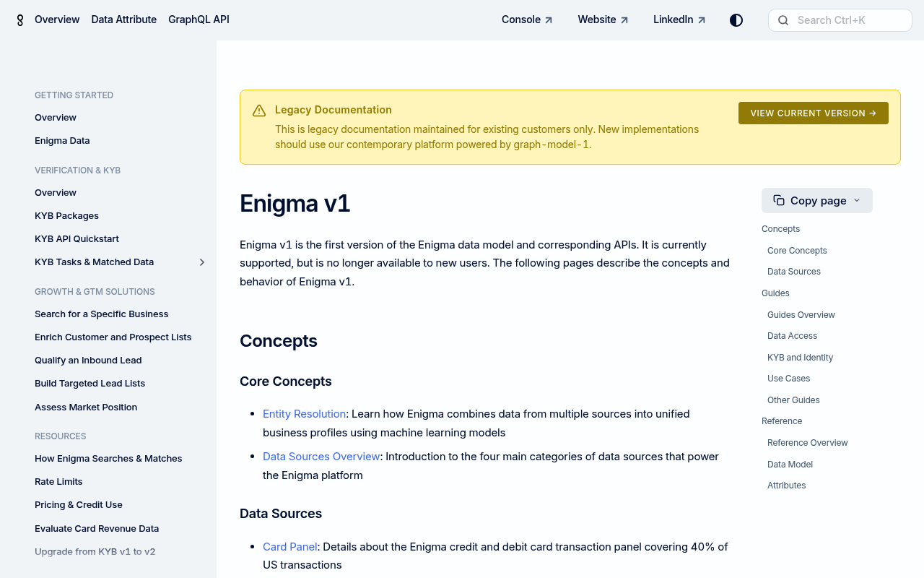This screenshot has width=924, height=578.
Task: Open the LinkedIn external link
Action: 679,20
